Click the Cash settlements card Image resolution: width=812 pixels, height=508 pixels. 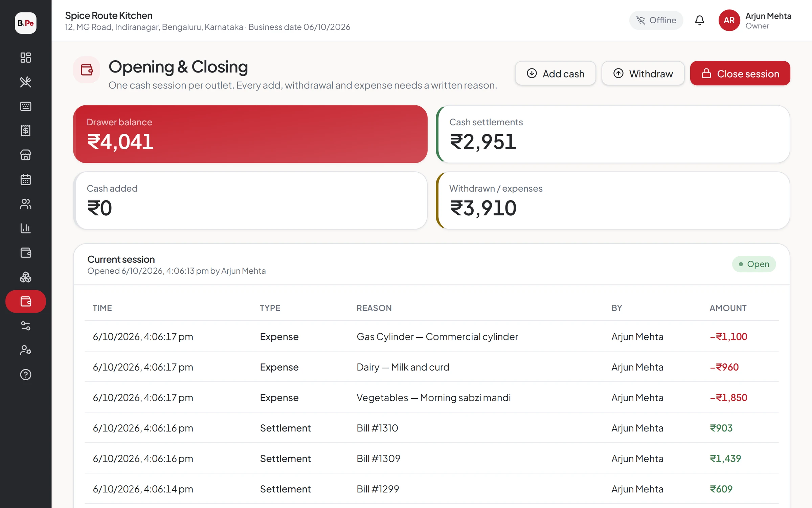pos(613,134)
